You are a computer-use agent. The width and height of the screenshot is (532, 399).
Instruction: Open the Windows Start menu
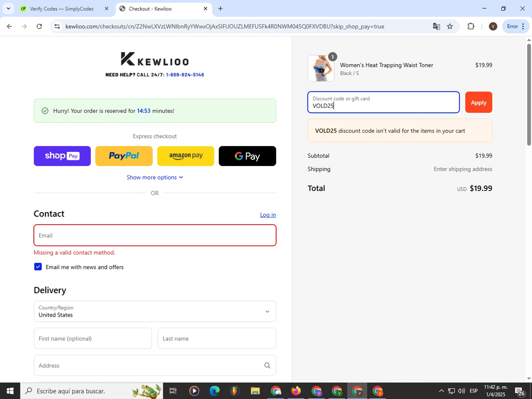[10, 391]
